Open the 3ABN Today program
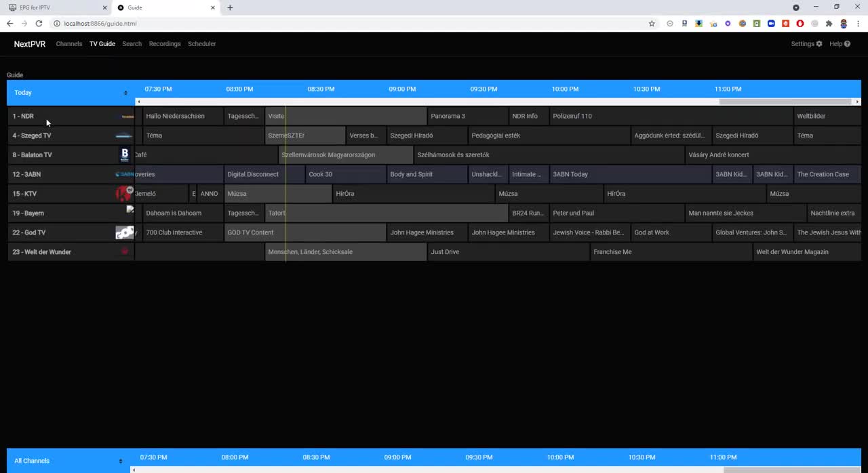Viewport: 868px width, 473px height. 631,174
